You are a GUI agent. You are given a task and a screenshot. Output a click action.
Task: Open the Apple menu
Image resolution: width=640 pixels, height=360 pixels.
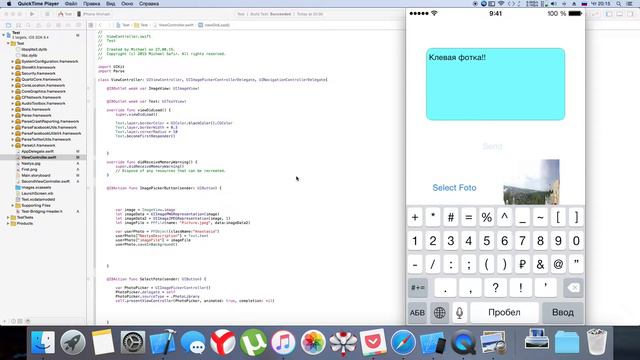point(9,4)
